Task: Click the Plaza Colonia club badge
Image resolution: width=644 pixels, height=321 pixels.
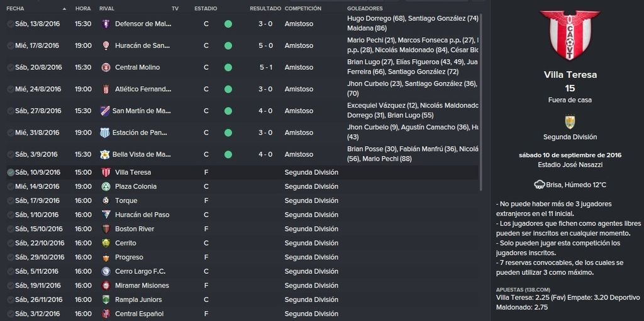Action: [106, 186]
